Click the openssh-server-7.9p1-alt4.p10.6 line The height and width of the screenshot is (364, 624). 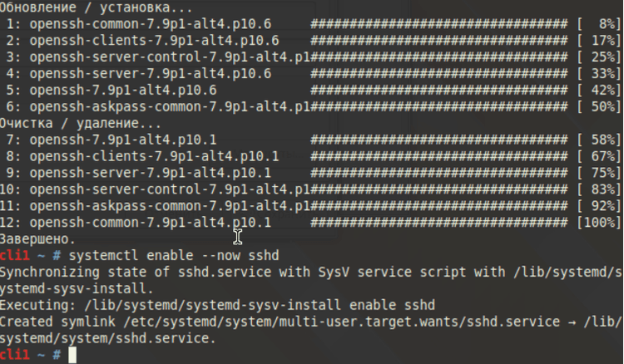[x=312, y=74]
